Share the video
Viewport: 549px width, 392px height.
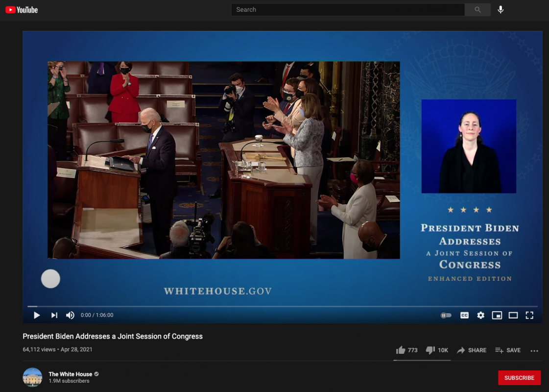[472, 350]
